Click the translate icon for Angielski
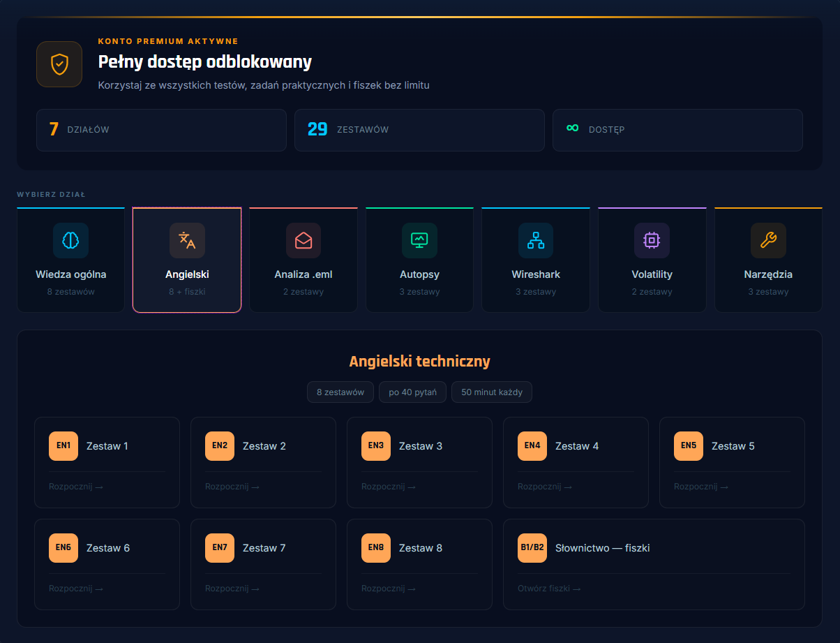Viewport: 840px width, 643px height. point(187,240)
